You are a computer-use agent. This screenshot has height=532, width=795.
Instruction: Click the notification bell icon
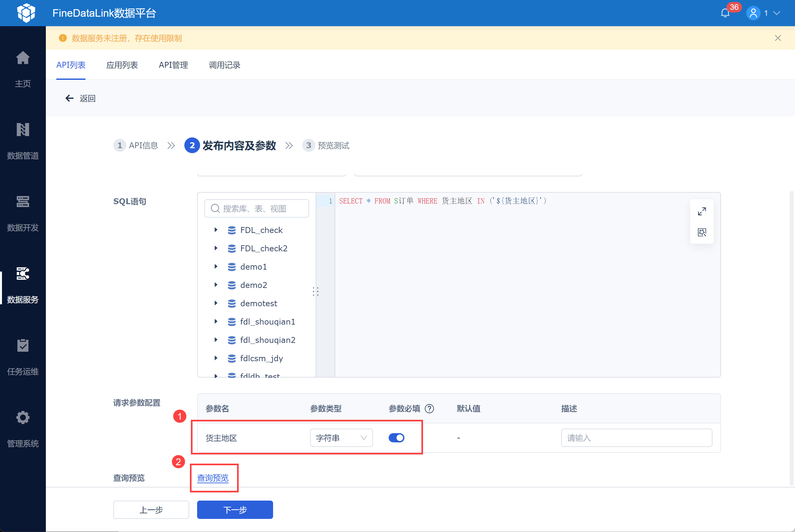pos(725,13)
